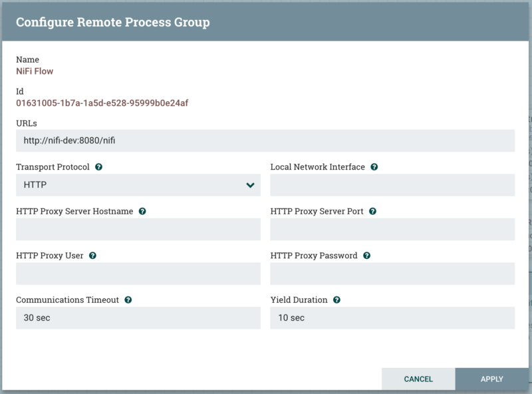
Task: Click help icon for HTTP Proxy Server Hostname
Action: tap(142, 212)
